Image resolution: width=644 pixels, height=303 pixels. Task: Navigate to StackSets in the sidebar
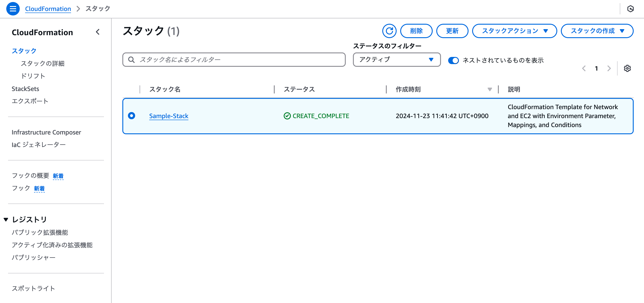tap(25, 89)
